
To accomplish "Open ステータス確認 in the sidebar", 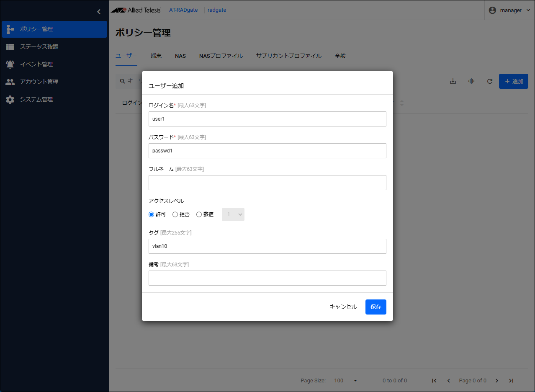I will 54,47.
